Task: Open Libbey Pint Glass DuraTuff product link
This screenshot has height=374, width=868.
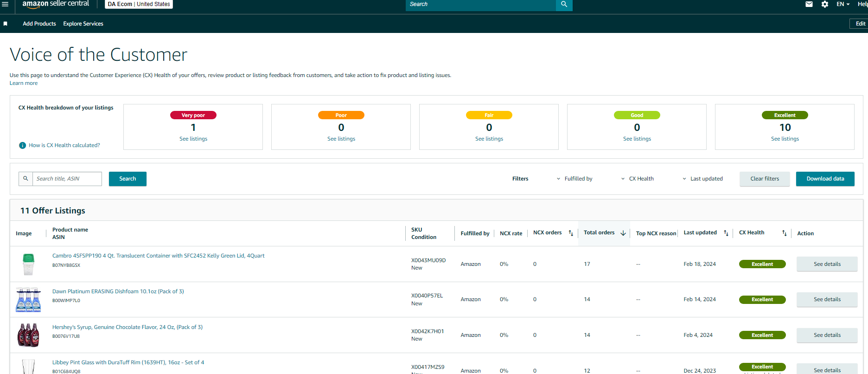Action: tap(128, 362)
